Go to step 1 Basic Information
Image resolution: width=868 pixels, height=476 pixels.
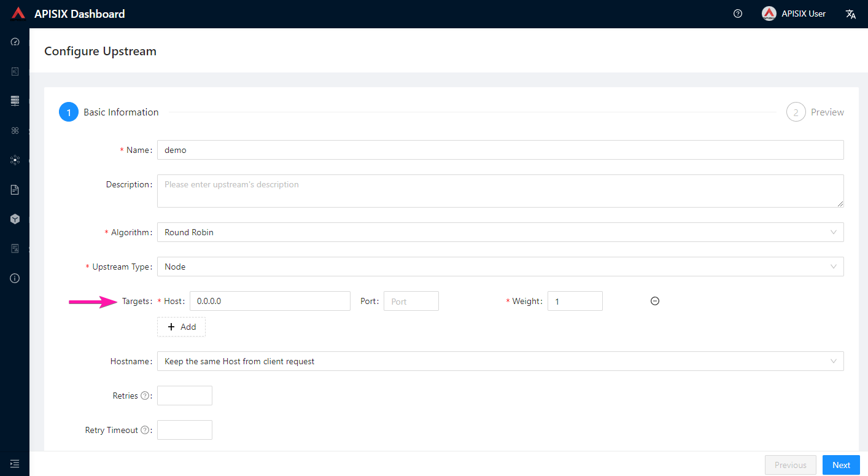point(109,112)
